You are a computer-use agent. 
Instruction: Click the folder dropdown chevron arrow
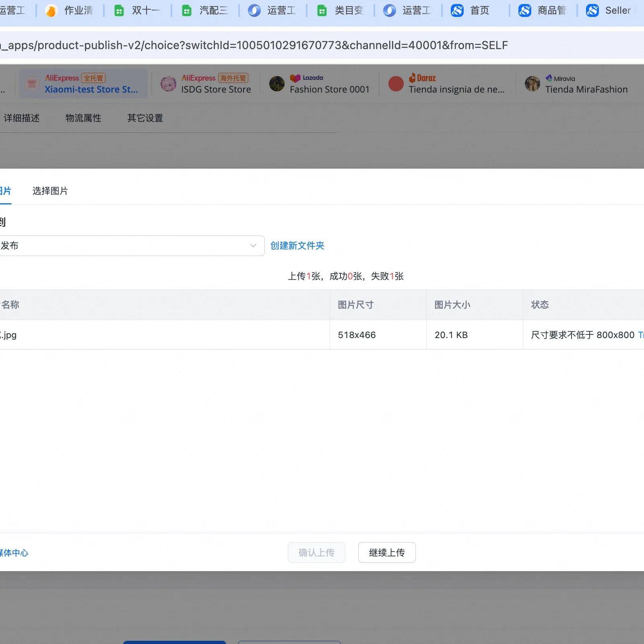[253, 246]
